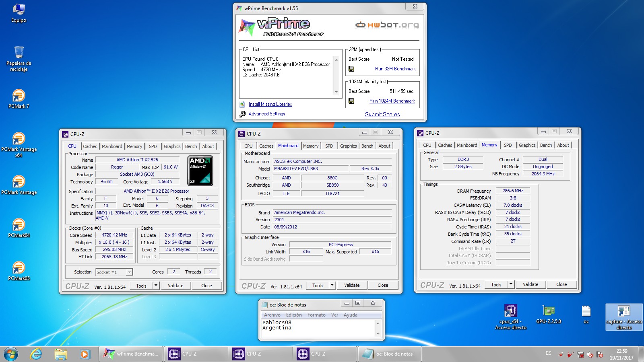The height and width of the screenshot is (362, 644).
Task: Click the ES language indicator in tray
Action: [x=549, y=353]
